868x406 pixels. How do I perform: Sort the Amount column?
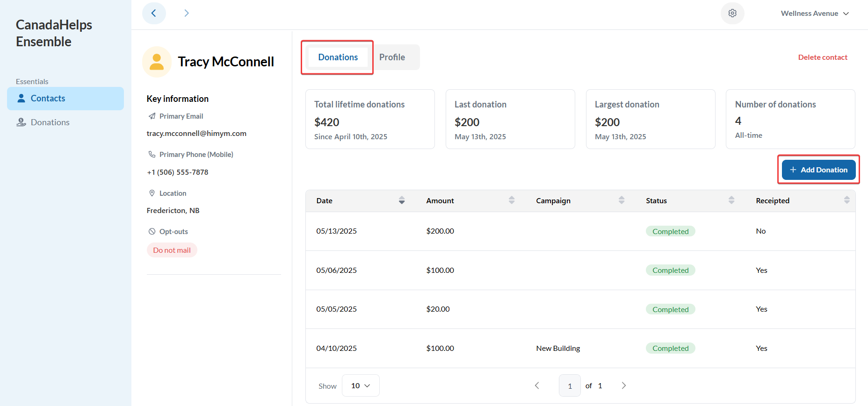[x=512, y=200]
